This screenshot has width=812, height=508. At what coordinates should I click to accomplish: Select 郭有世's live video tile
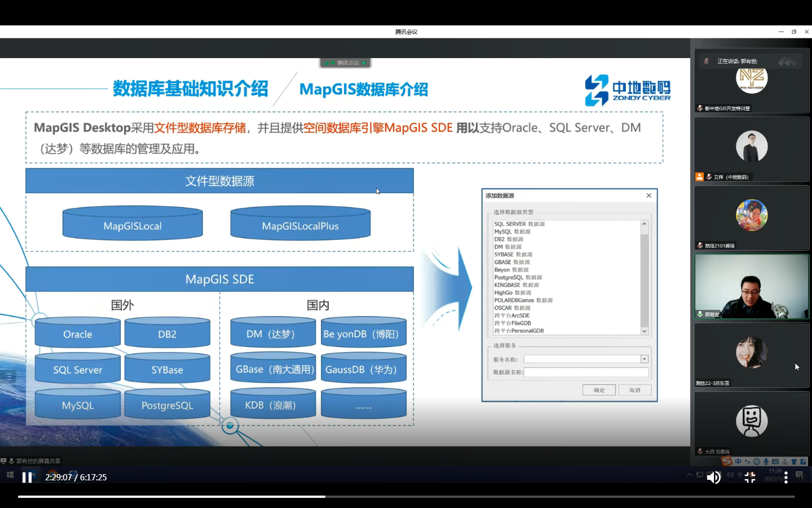[x=752, y=286]
